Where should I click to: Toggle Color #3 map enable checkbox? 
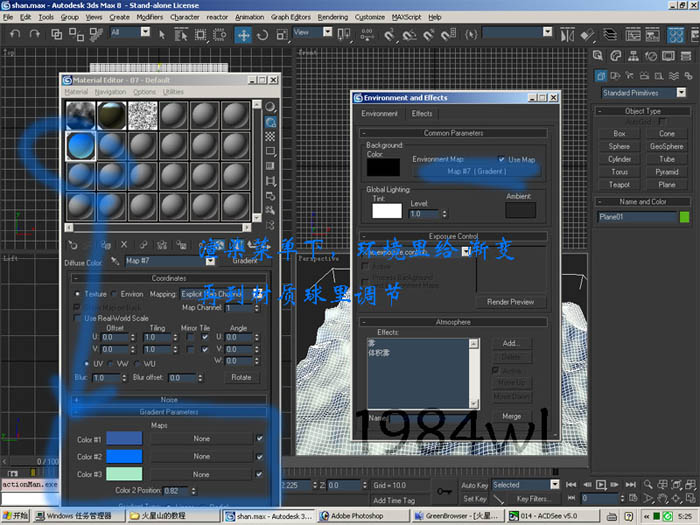point(259,474)
